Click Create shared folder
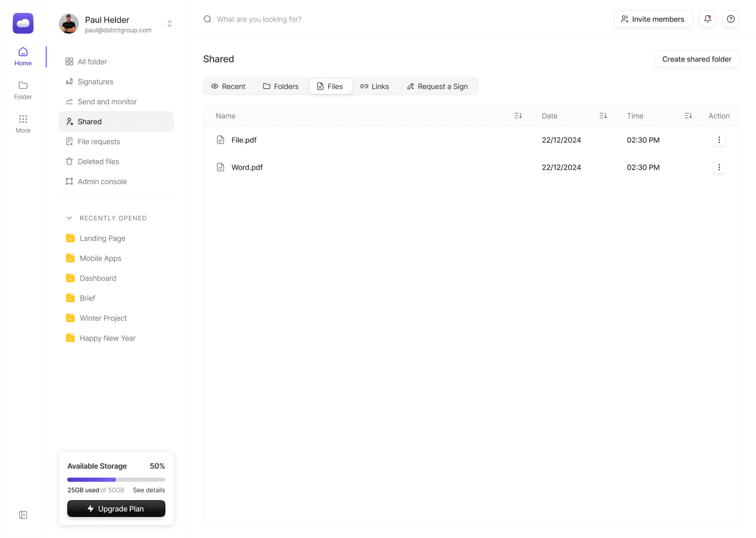The height and width of the screenshot is (538, 756). pos(697,59)
